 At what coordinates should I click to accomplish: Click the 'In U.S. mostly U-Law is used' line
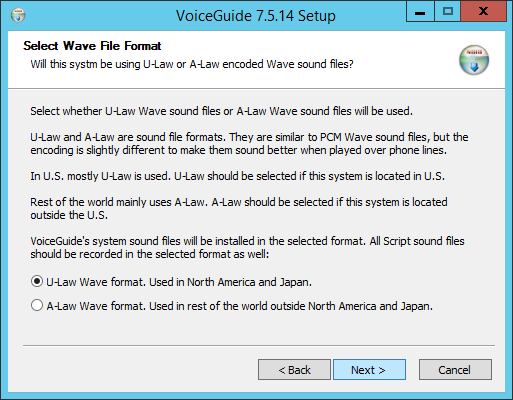[238, 176]
